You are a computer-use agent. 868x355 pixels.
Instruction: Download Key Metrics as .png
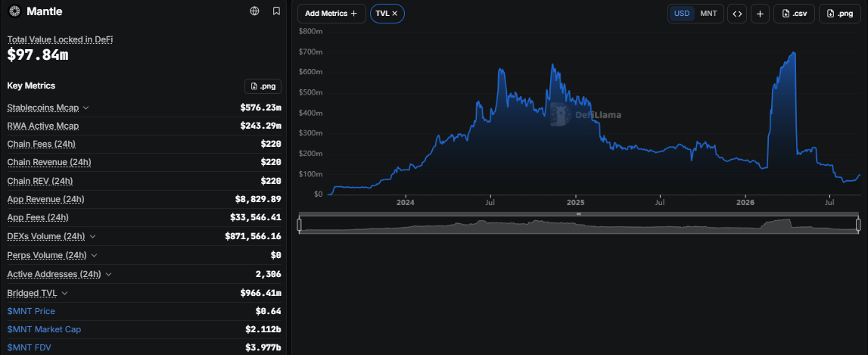click(263, 86)
